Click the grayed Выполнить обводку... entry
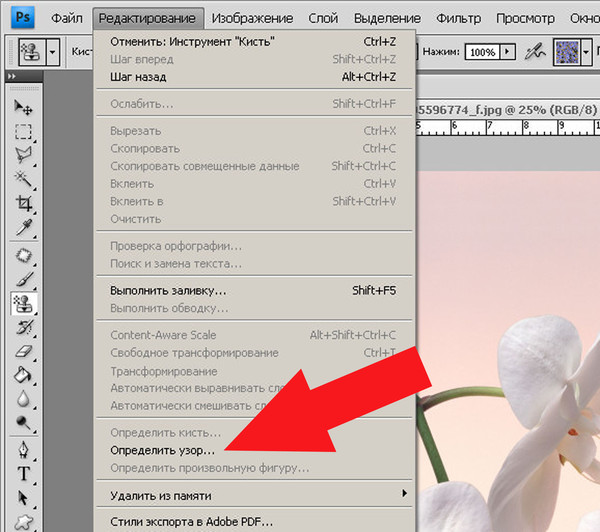 click(x=254, y=308)
